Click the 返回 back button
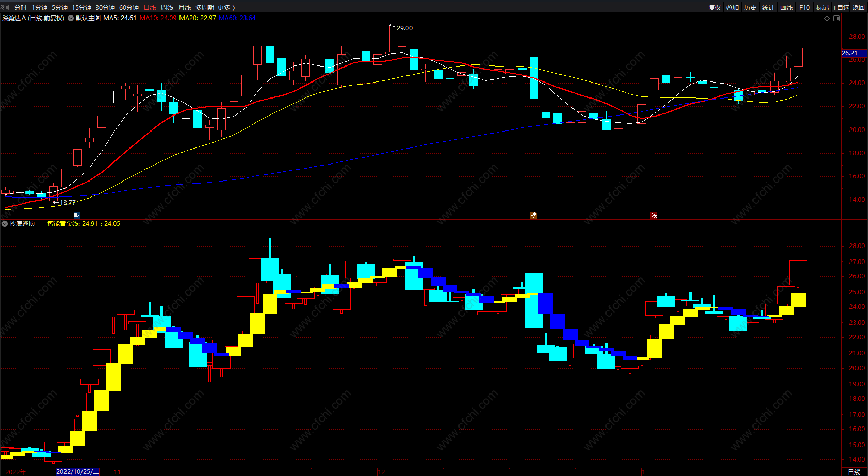This screenshot has width=868, height=476. 859,8
